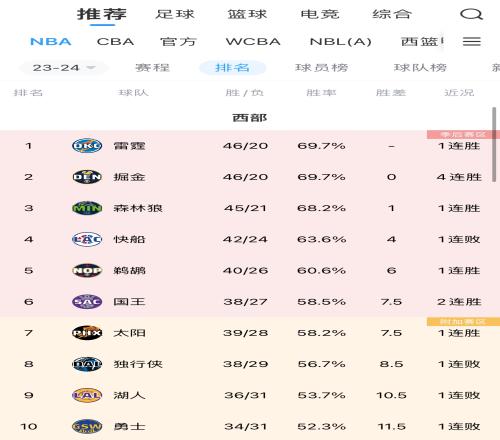
Task: Click the 胜差 column header
Action: pos(391,92)
